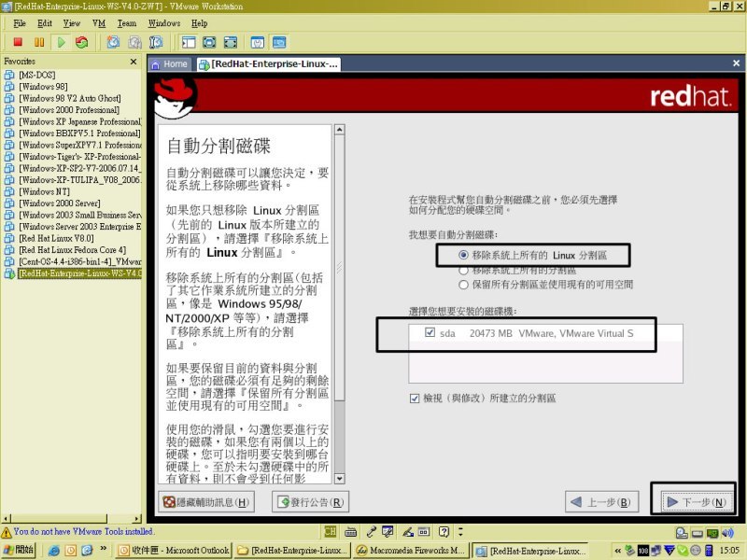Click the yellow warning icon in status bar
This screenshot has width=747, height=560.
click(7, 532)
